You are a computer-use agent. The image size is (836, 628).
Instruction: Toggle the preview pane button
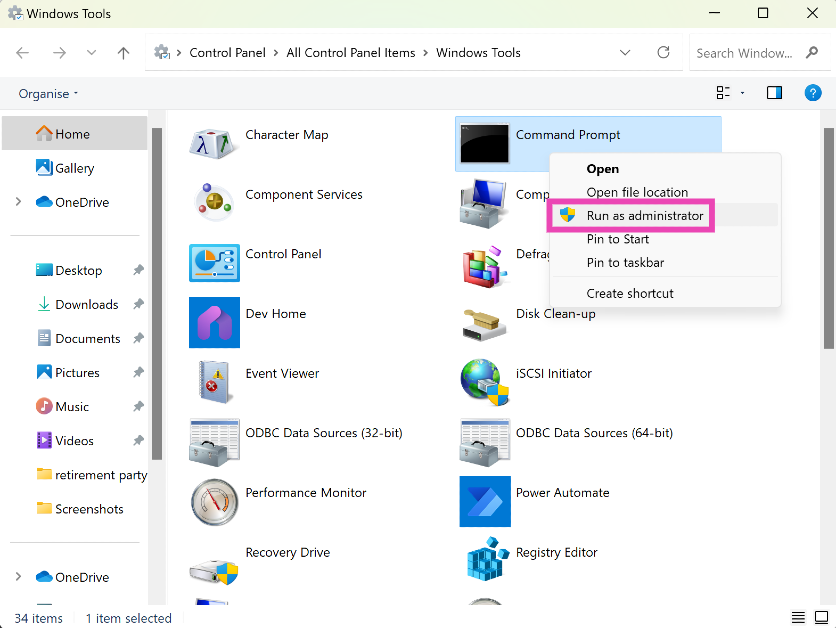click(x=774, y=93)
